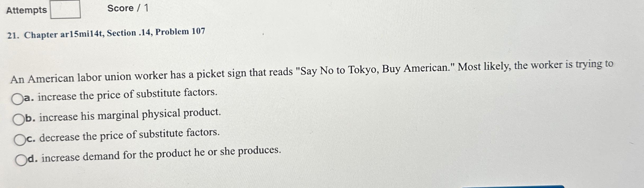Click the 'decrease the price of substitute factors' text
Screen dimensions: 644x188
(130, 135)
